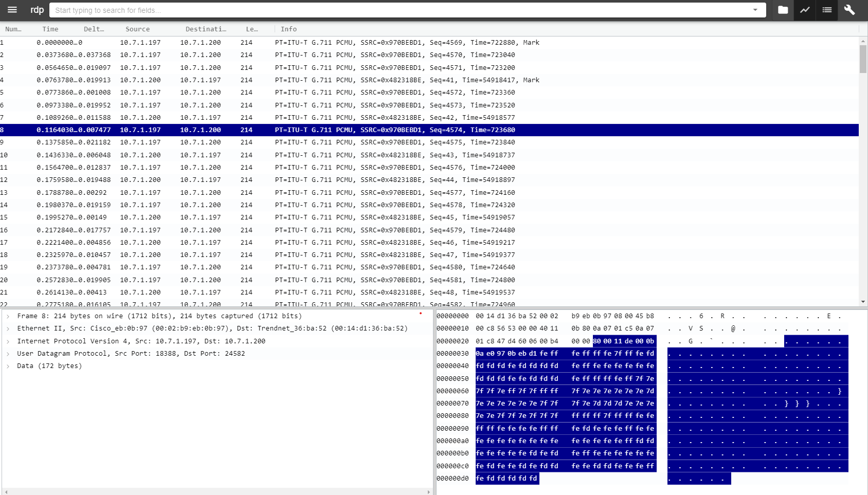The image size is (868, 495).
Task: Expand the Ethernet II tree node
Action: pyautogui.click(x=8, y=328)
